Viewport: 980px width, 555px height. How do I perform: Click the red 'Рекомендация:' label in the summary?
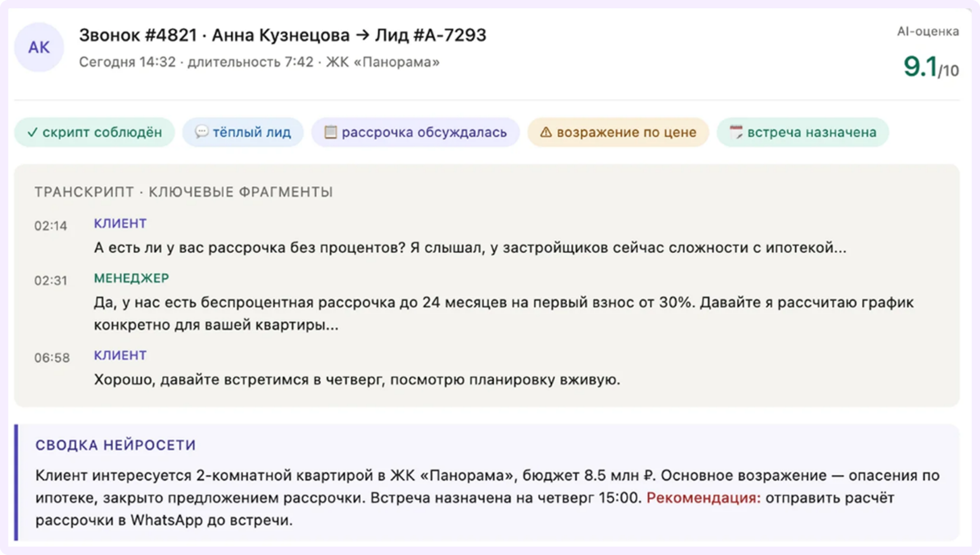pyautogui.click(x=704, y=498)
